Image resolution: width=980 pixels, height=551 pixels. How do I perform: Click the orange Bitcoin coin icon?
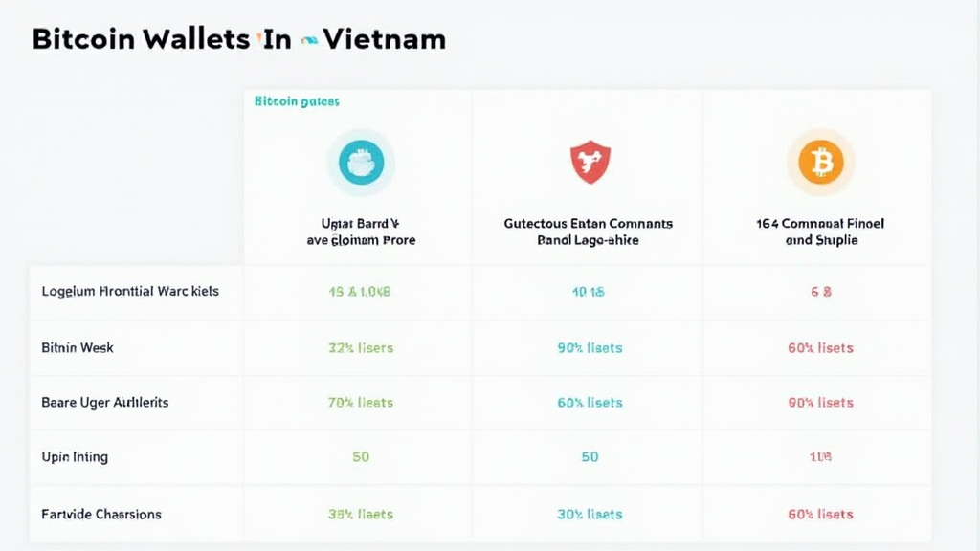pos(820,161)
